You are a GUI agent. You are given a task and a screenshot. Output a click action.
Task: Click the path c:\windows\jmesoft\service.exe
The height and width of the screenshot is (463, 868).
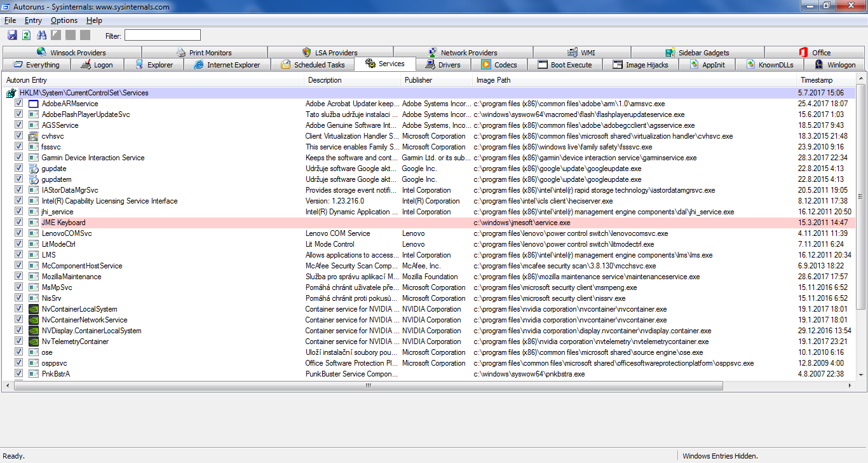click(522, 223)
